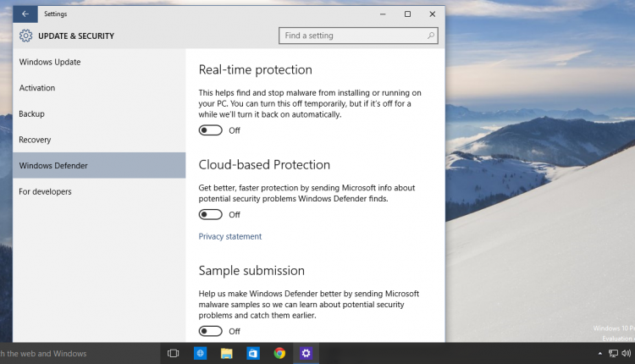Image resolution: width=635 pixels, height=364 pixels.
Task: Select Windows Defender in sidebar
Action: point(99,166)
